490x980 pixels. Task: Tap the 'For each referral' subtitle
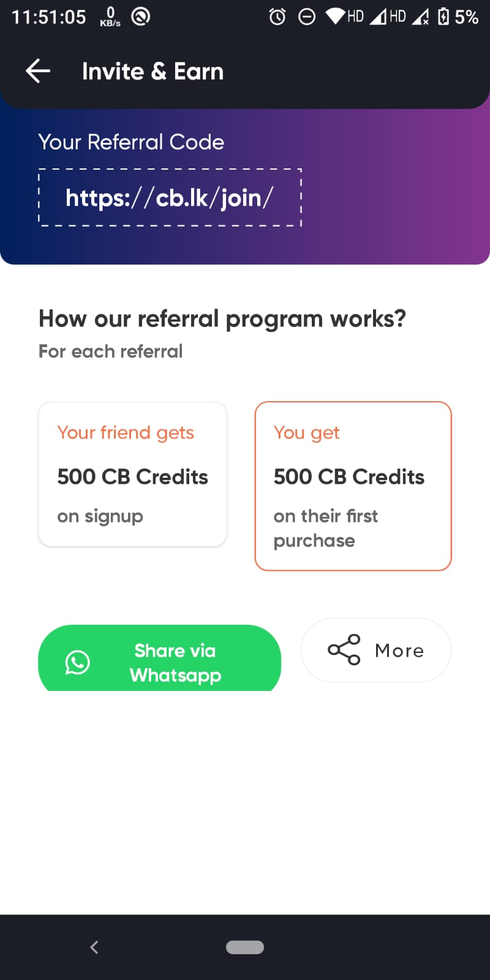pos(111,352)
